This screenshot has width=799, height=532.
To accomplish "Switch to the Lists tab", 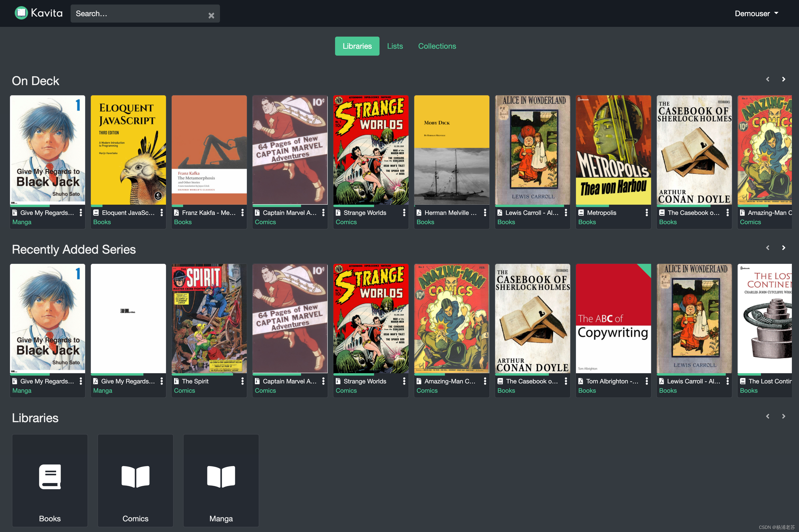I will tap(395, 46).
